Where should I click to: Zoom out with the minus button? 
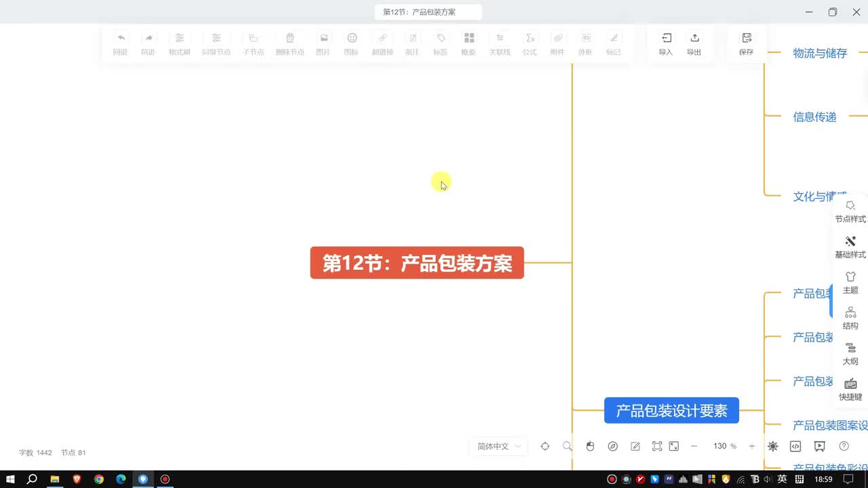pyautogui.click(x=694, y=446)
